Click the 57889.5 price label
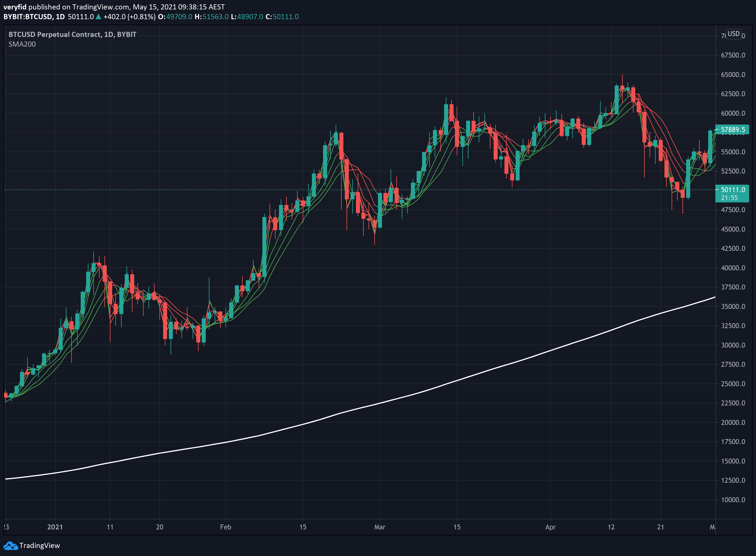Image resolution: width=756 pixels, height=556 pixels. click(x=732, y=130)
